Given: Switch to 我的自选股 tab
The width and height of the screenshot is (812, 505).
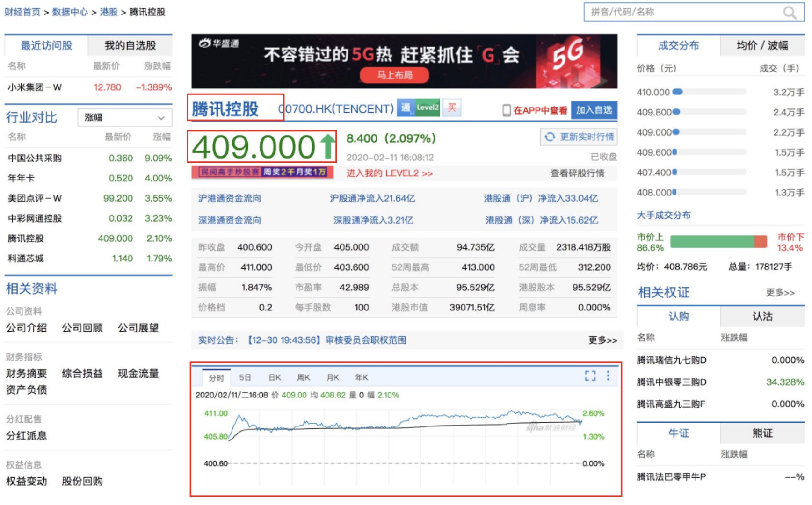Looking at the screenshot, I should (x=130, y=45).
